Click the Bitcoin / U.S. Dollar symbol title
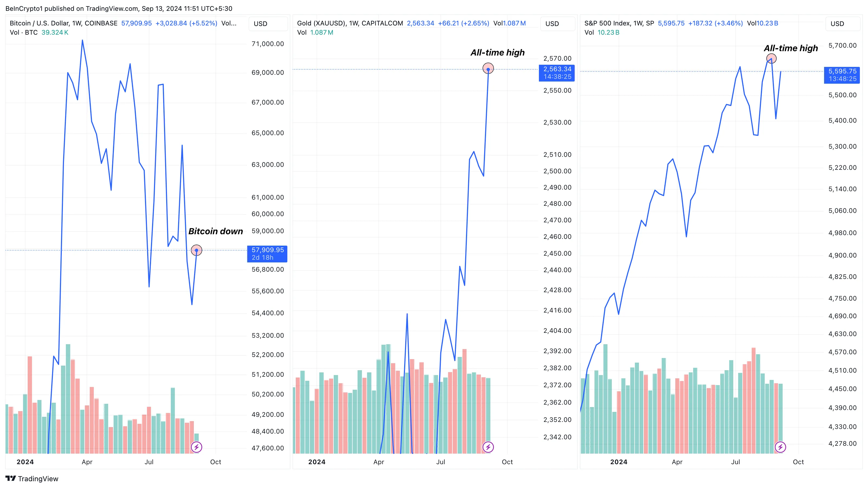 pyautogui.click(x=63, y=23)
